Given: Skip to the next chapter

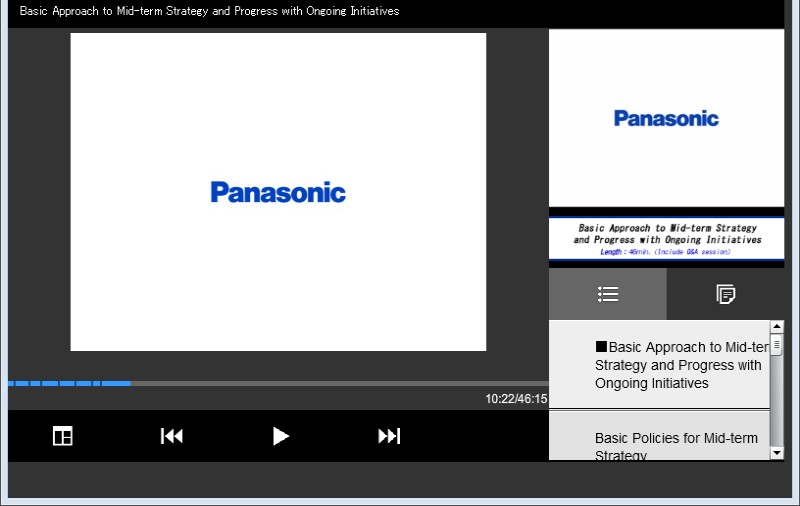Looking at the screenshot, I should (x=389, y=436).
